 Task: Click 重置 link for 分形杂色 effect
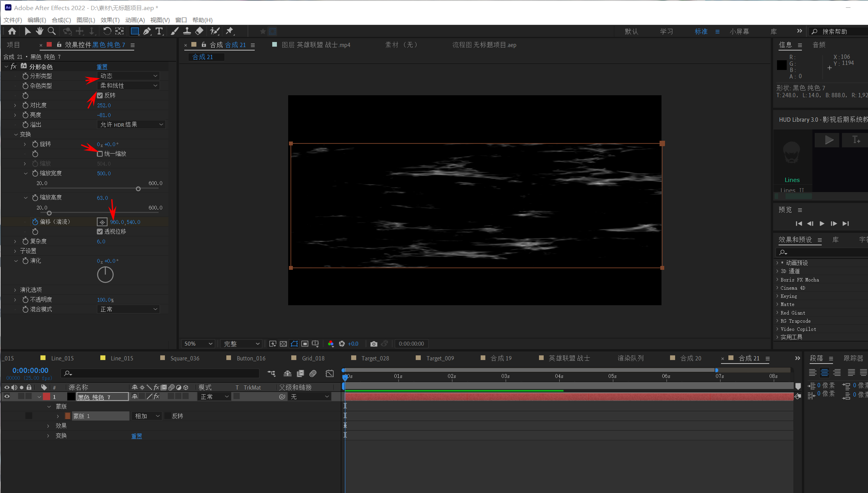pos(102,67)
